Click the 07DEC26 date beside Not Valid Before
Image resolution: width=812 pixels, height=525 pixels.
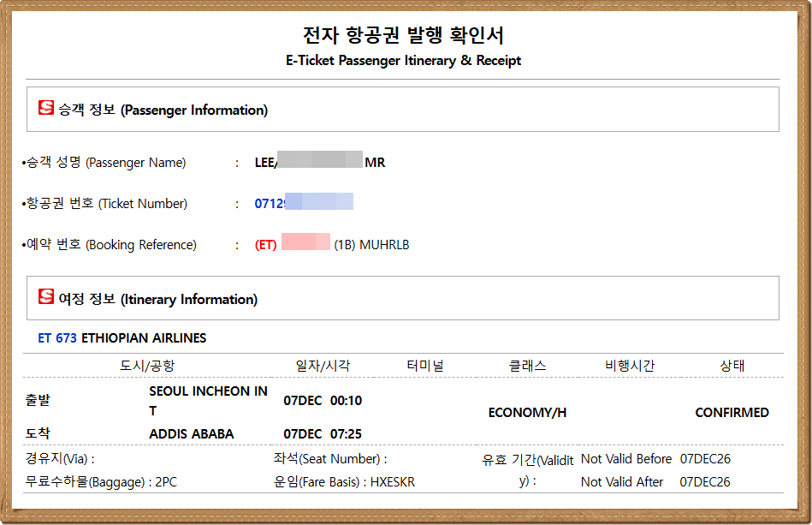click(705, 459)
